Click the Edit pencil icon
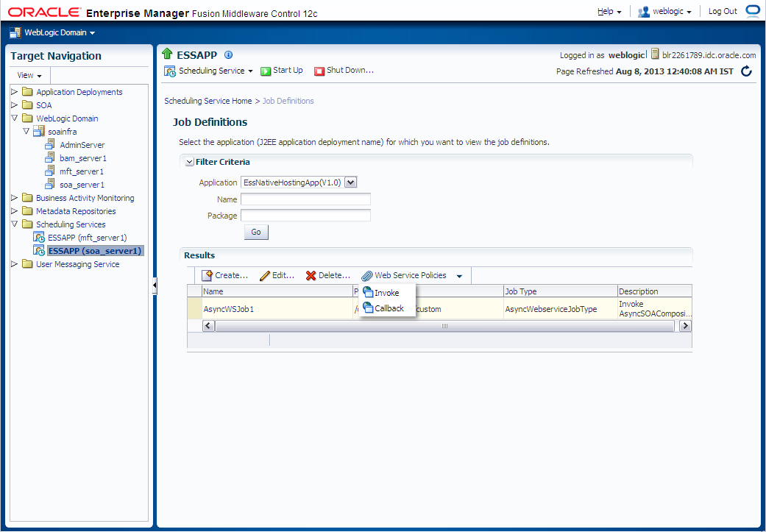This screenshot has width=766, height=532. [265, 275]
